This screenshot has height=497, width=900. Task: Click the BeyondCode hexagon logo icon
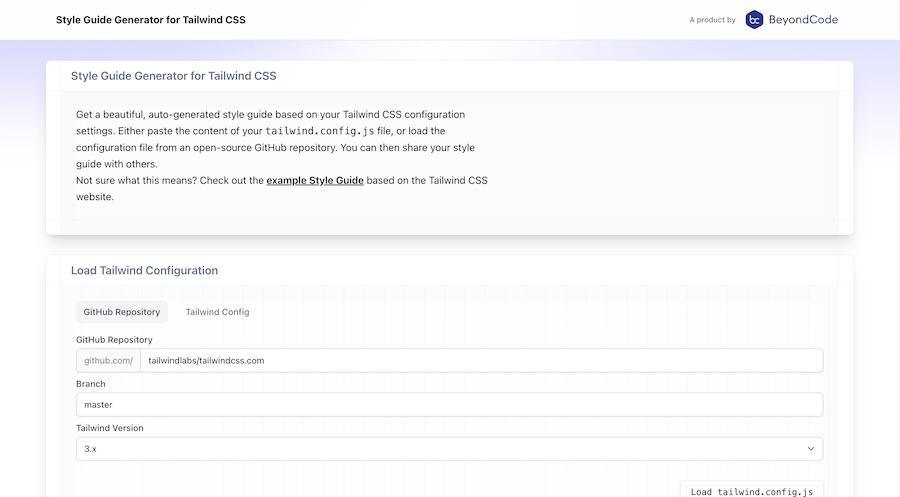coord(754,20)
